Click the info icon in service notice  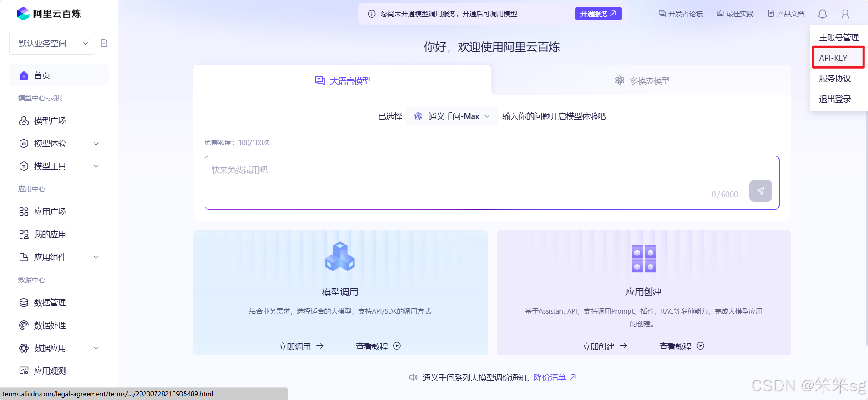coord(372,14)
